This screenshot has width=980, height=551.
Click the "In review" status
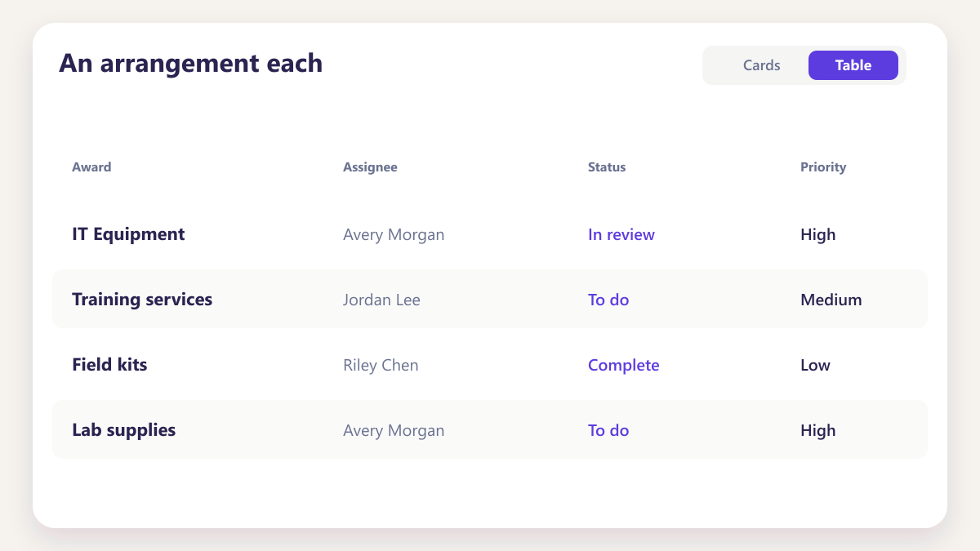tap(621, 235)
